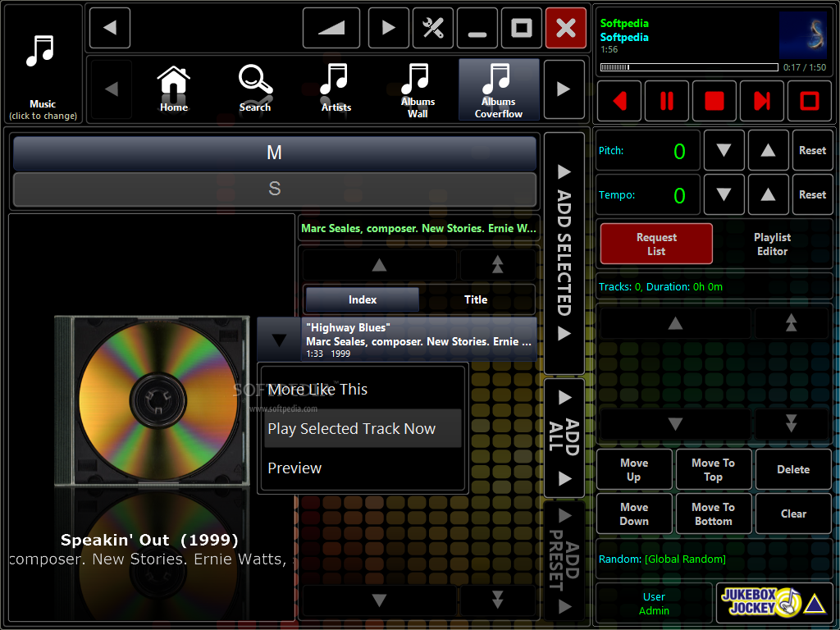Image resolution: width=840 pixels, height=630 pixels.
Task: Raise the Tempo value
Action: [x=768, y=194]
